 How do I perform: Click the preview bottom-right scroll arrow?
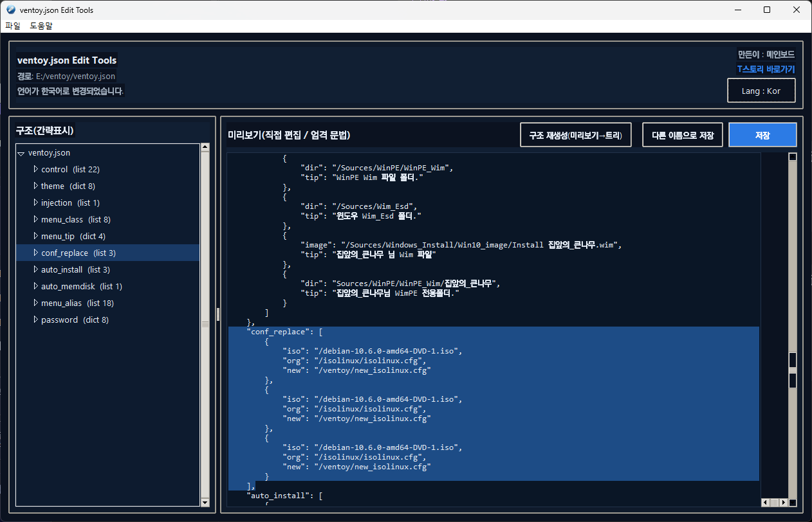pos(793,502)
